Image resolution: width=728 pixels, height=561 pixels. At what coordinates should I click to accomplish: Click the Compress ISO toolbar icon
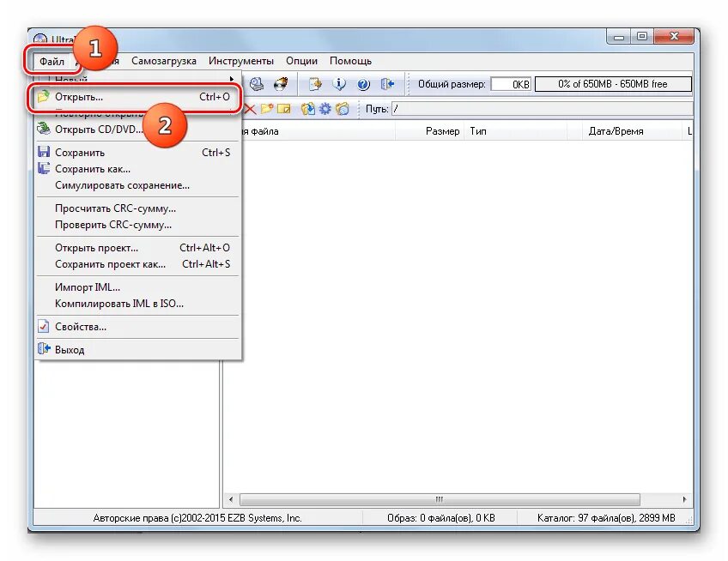click(x=315, y=84)
